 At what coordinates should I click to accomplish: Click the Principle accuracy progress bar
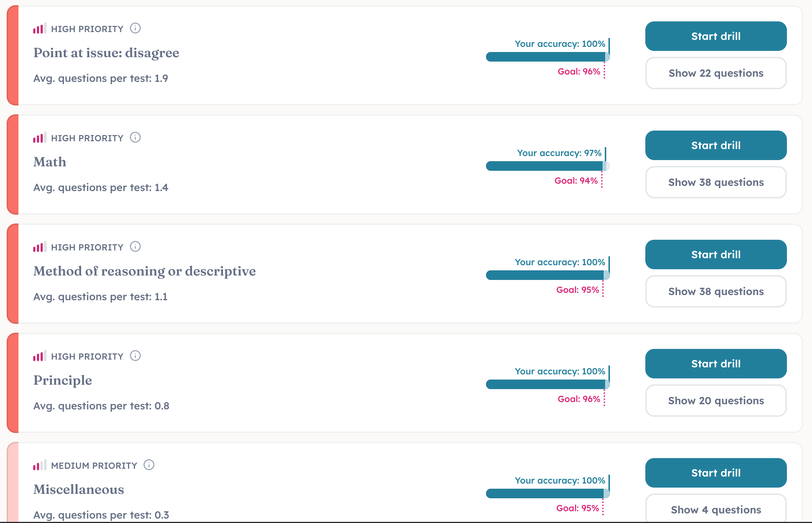(548, 384)
